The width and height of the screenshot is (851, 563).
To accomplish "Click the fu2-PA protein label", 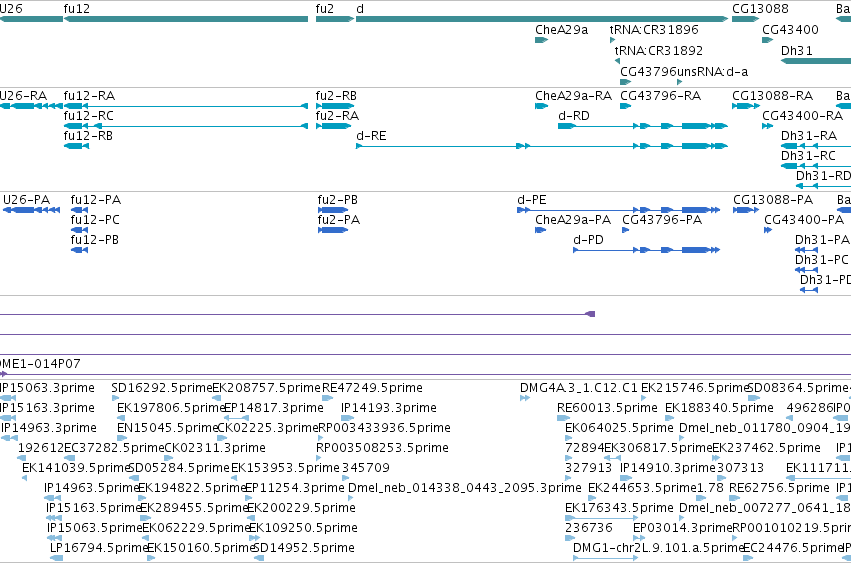I will 339,220.
